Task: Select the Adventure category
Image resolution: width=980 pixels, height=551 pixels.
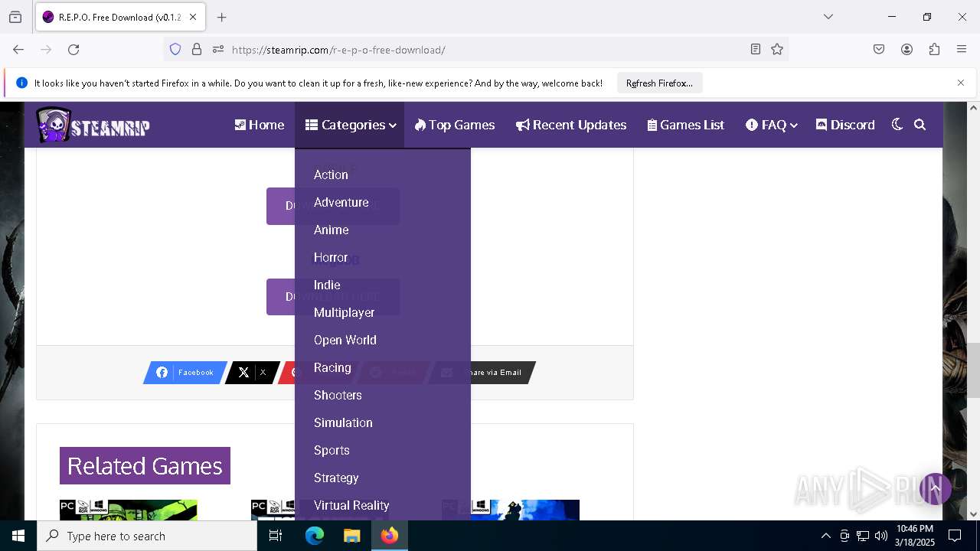Action: 341,202
